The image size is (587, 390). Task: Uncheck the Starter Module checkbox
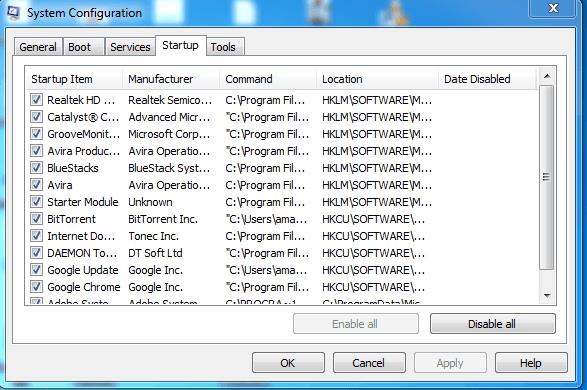(x=36, y=202)
